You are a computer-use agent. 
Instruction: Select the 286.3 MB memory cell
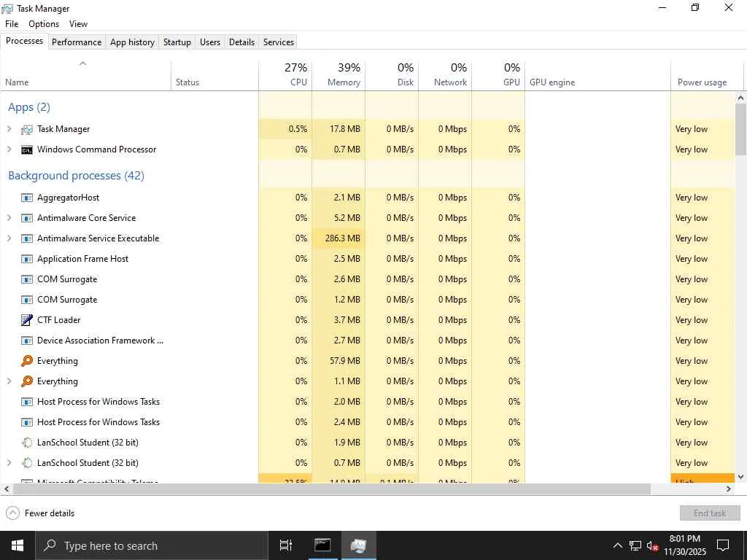[x=338, y=238]
